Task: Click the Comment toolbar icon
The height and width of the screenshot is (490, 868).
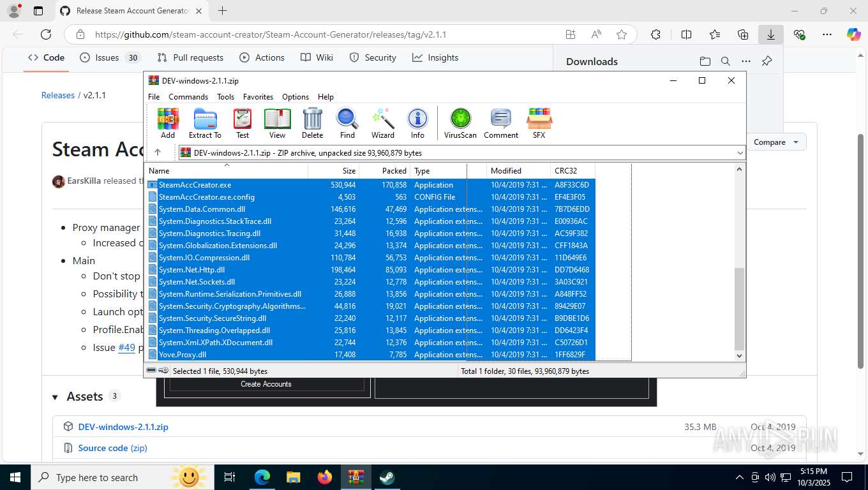Action: [x=501, y=123]
